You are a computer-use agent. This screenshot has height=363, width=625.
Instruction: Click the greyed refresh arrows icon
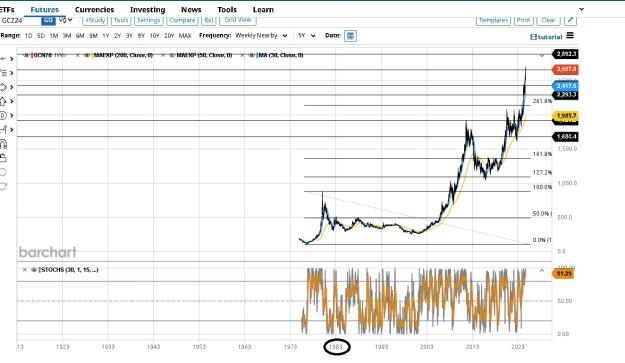pyautogui.click(x=3, y=186)
